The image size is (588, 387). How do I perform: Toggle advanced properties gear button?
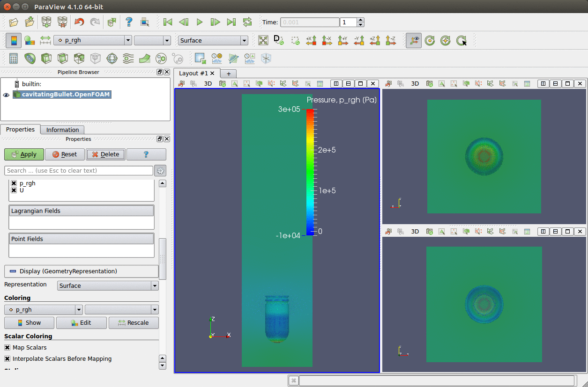[161, 170]
